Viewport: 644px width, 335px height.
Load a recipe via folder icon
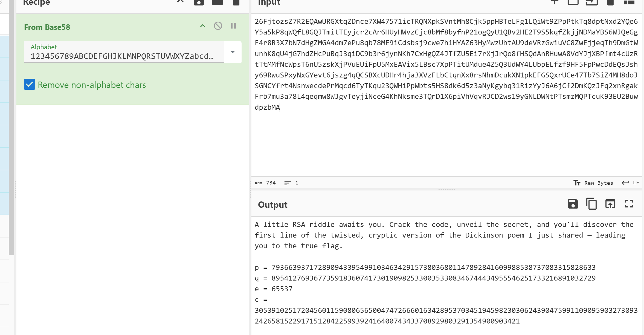[x=217, y=2]
